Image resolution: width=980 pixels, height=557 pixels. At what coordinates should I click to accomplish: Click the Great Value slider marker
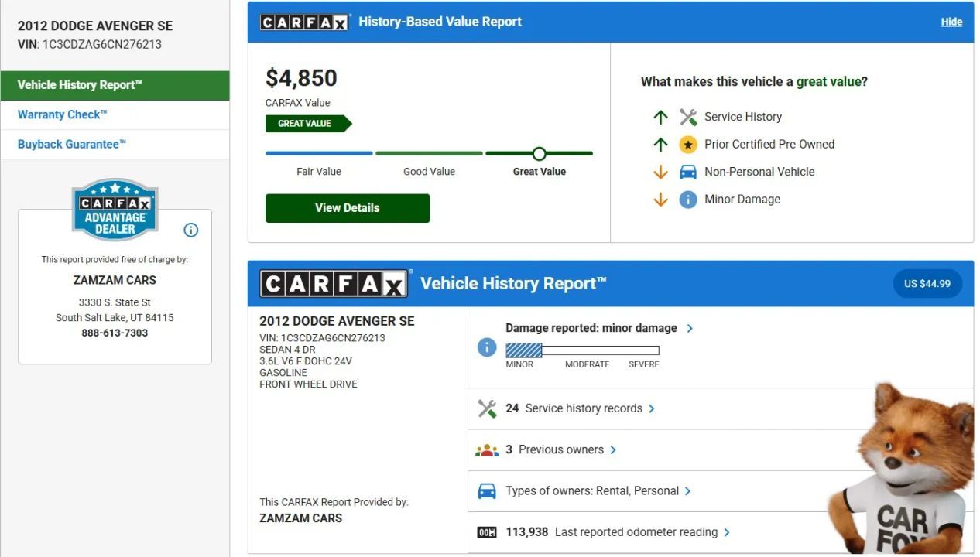point(539,153)
